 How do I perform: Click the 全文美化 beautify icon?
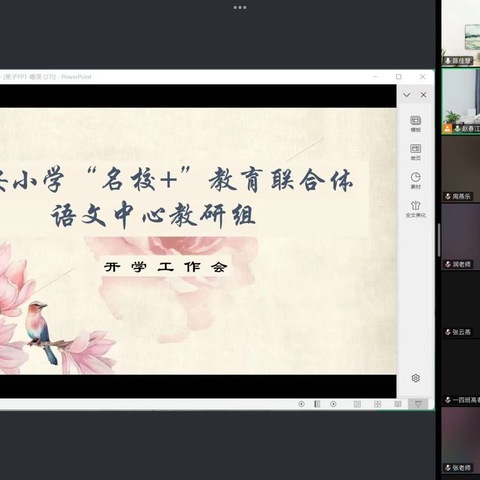[415, 209]
